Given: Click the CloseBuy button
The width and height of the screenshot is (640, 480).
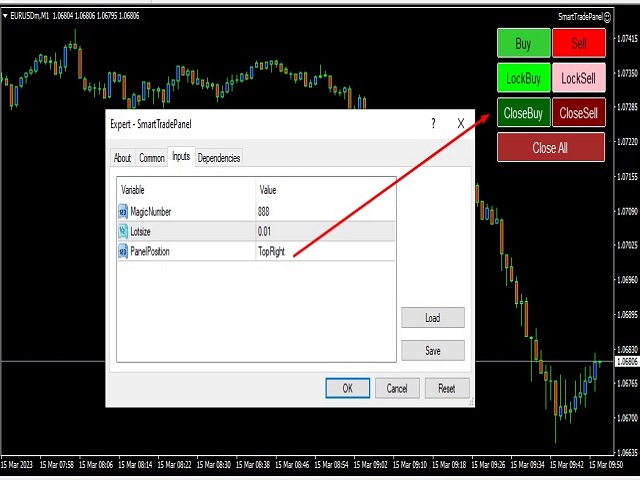Looking at the screenshot, I should (x=524, y=112).
